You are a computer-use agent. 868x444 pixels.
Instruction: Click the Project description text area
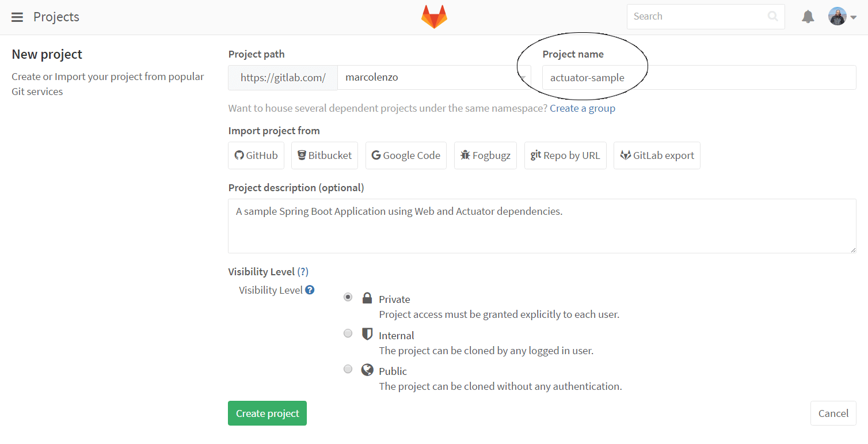[x=542, y=226]
